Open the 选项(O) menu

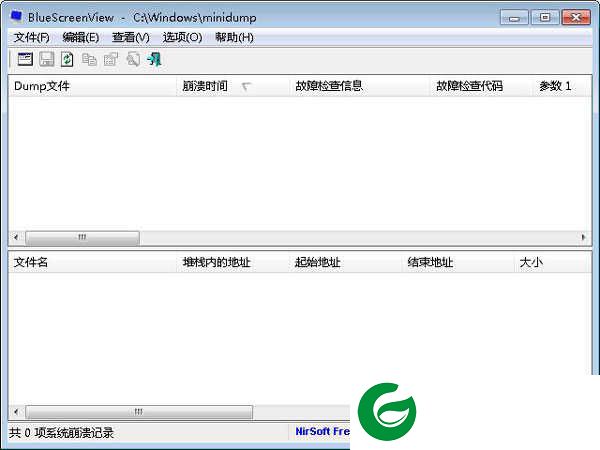(182, 38)
